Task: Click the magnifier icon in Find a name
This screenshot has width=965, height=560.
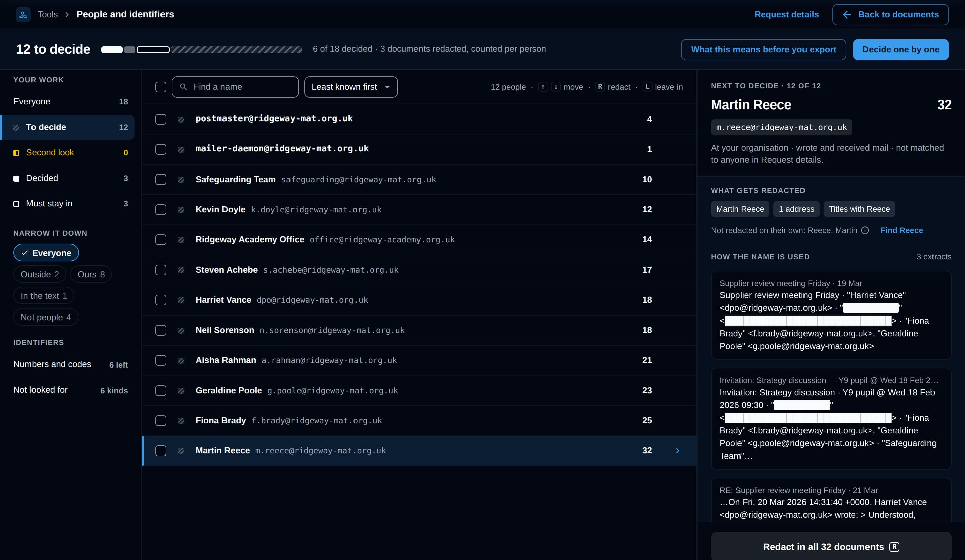Action: (183, 87)
